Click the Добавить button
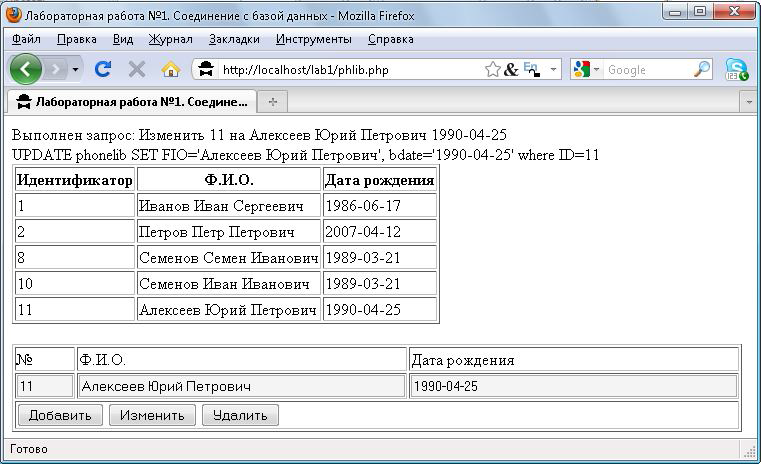 point(60,415)
